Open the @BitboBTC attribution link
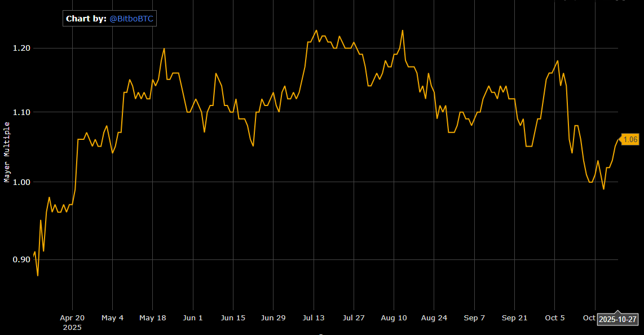Viewport: 644px width, 335px height. [131, 19]
